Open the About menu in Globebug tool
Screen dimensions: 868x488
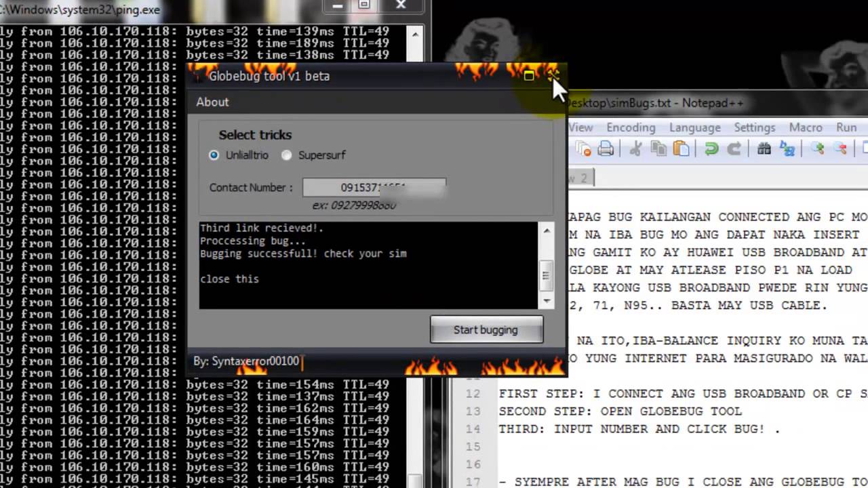[x=212, y=102]
